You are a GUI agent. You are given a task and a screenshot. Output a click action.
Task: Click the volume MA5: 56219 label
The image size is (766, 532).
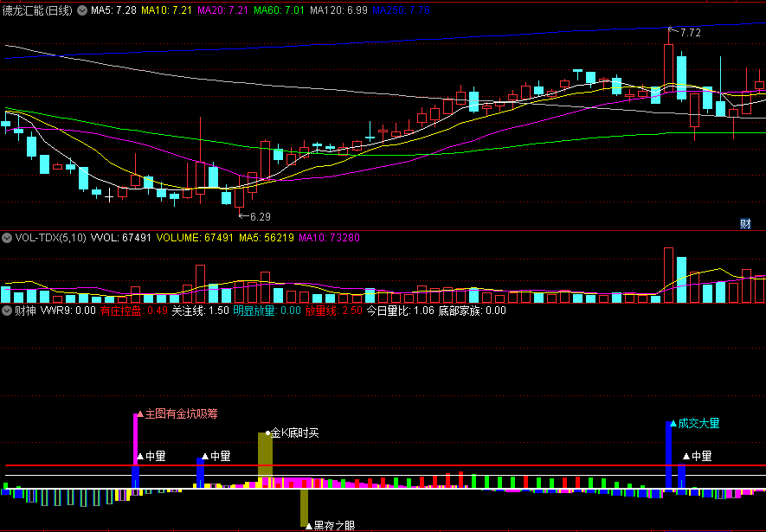(x=267, y=238)
